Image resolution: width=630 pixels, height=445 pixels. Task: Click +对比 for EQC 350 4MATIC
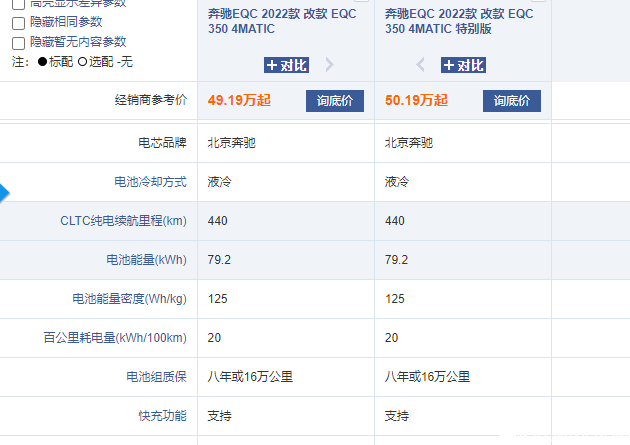[x=286, y=65]
